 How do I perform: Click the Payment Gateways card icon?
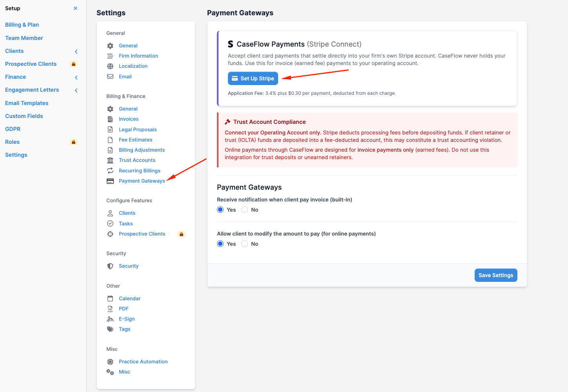pos(110,181)
